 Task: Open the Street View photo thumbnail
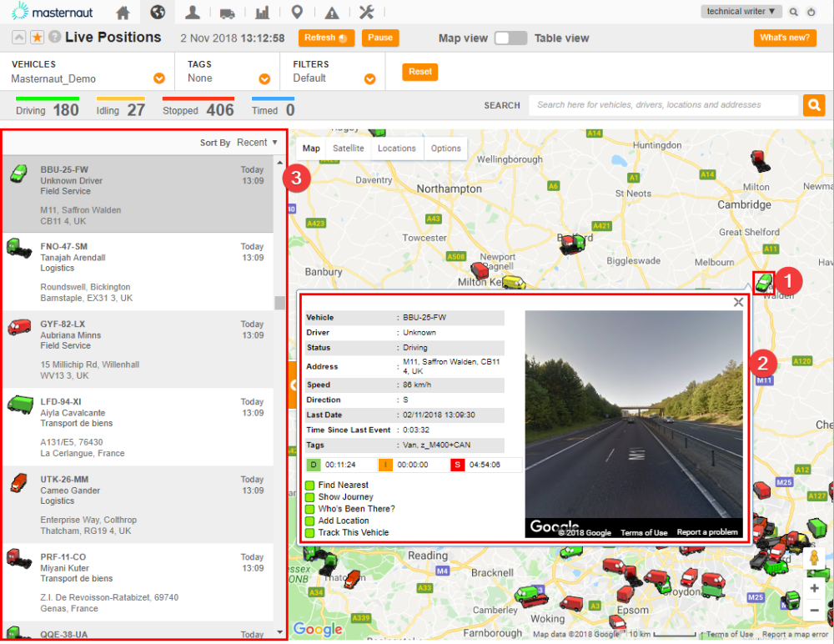coord(634,424)
